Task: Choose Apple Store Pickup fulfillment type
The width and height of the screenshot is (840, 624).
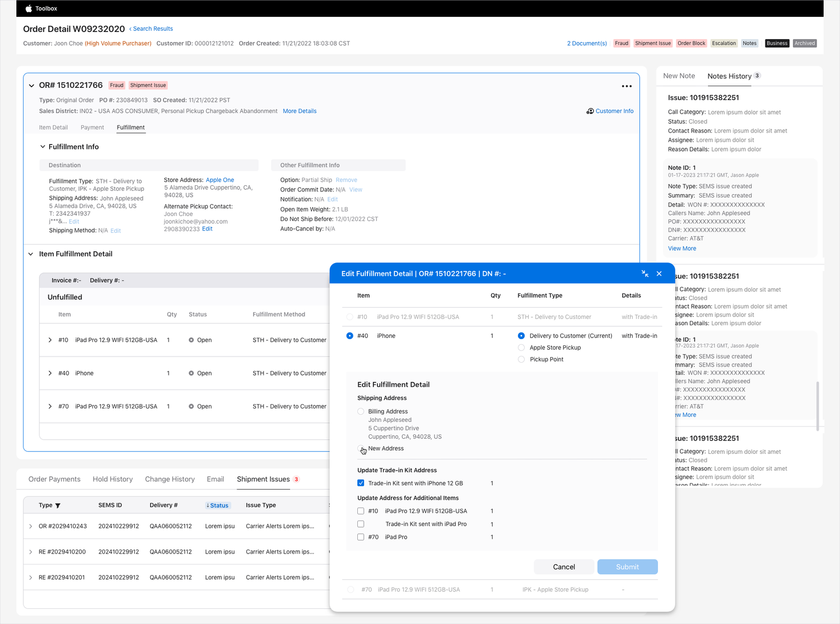Action: (521, 348)
